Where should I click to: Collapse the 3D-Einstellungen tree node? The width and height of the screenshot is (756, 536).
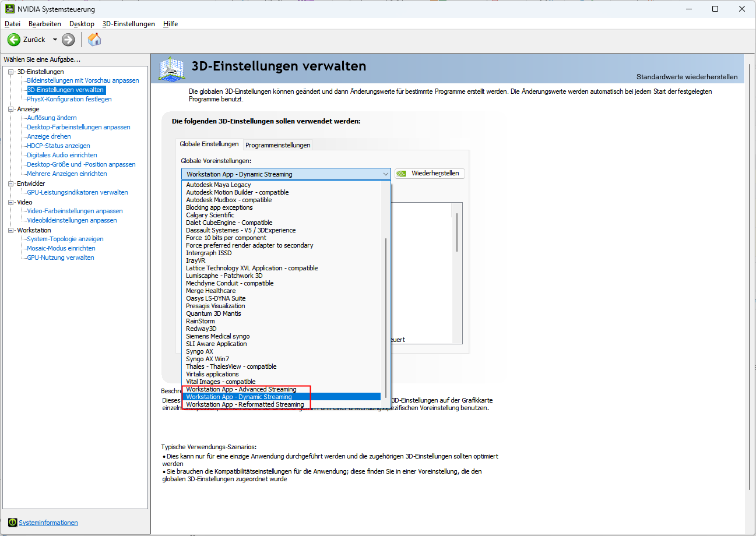[x=11, y=72]
